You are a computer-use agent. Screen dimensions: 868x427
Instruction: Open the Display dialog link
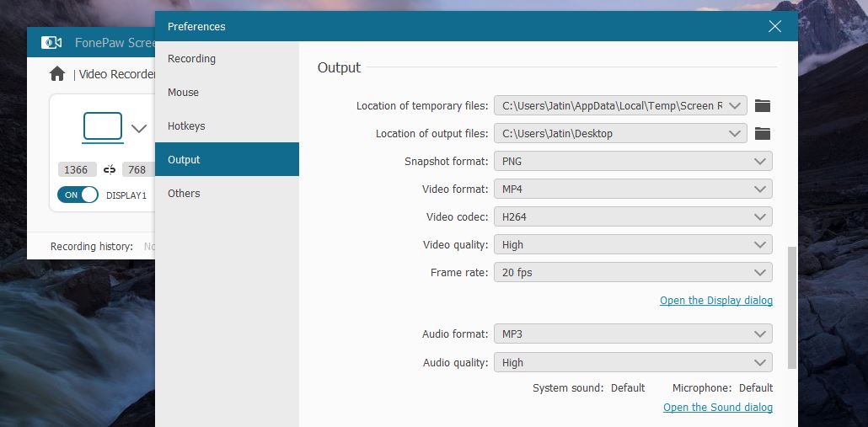[715, 301]
